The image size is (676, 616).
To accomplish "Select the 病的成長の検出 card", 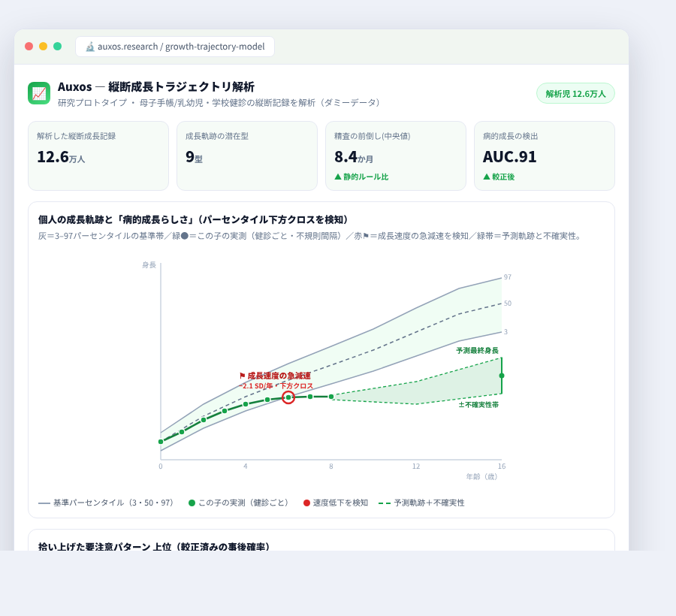I will 545,156.
